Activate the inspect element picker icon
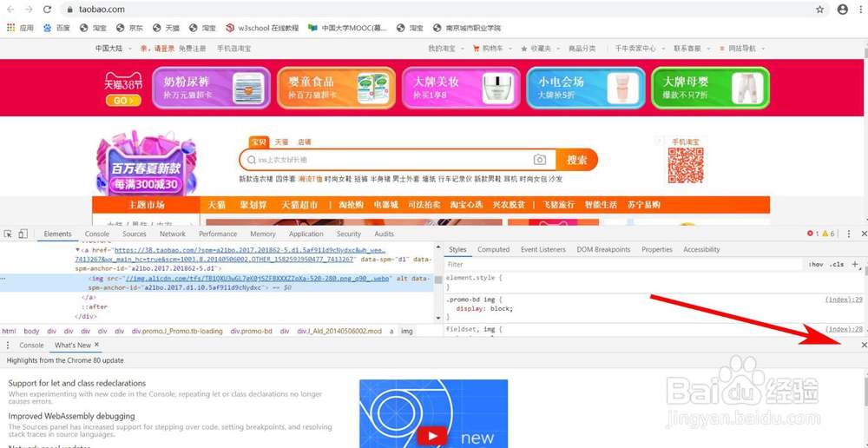Viewport: 868px width, 448px height. click(9, 234)
